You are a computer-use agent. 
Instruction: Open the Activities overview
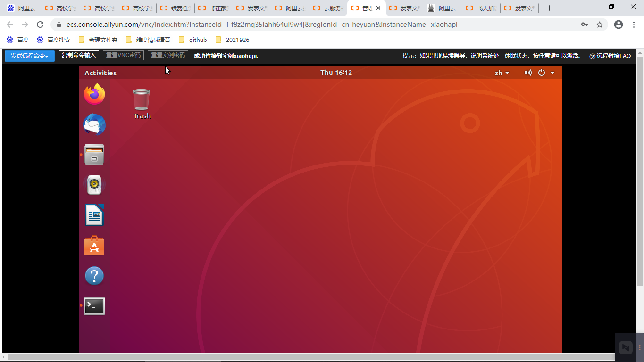(100, 73)
